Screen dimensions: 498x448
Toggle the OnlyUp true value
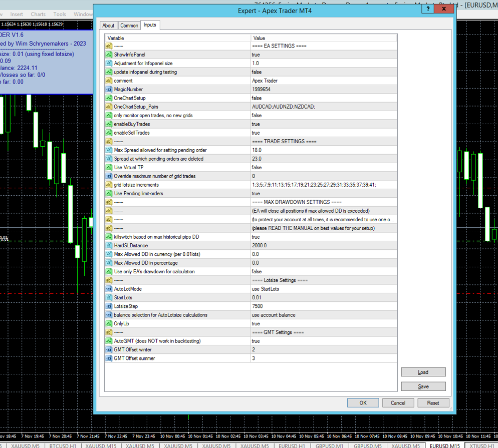(323, 324)
